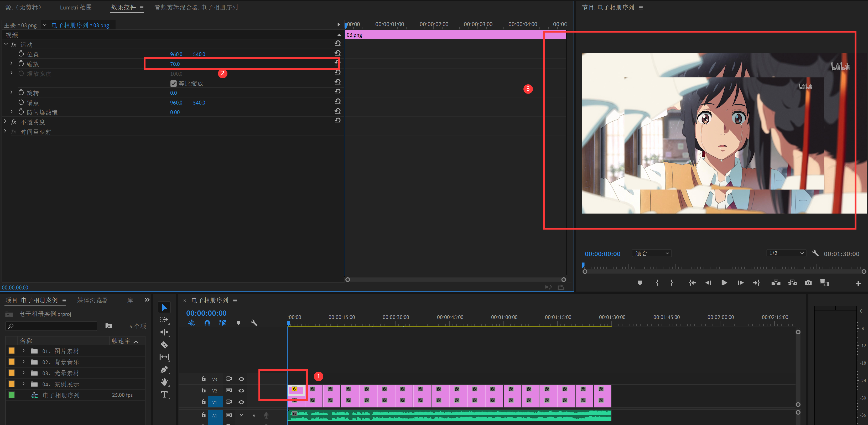Switch to 源 (无剪辑) tab
The height and width of the screenshot is (425, 868).
[23, 7]
